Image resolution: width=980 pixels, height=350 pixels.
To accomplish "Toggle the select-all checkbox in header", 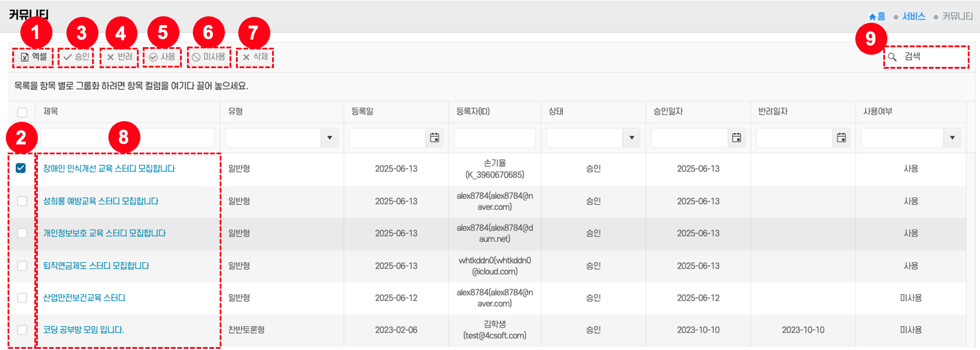I will point(22,112).
